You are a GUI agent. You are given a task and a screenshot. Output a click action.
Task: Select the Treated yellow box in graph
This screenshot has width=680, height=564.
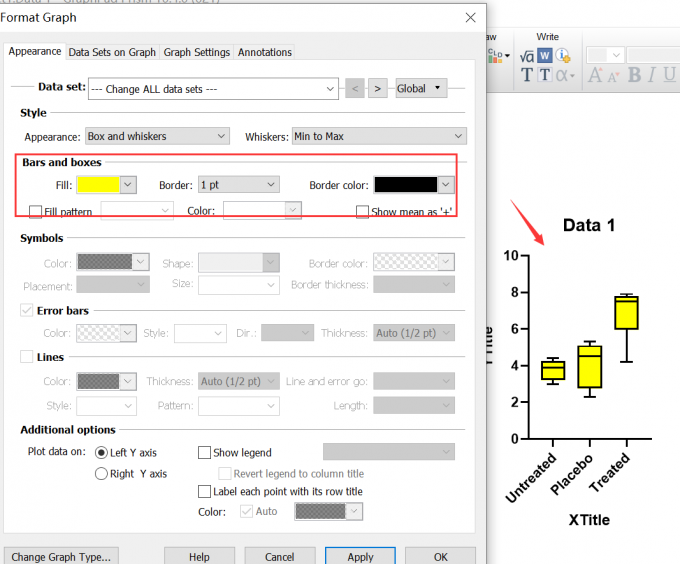click(x=626, y=313)
